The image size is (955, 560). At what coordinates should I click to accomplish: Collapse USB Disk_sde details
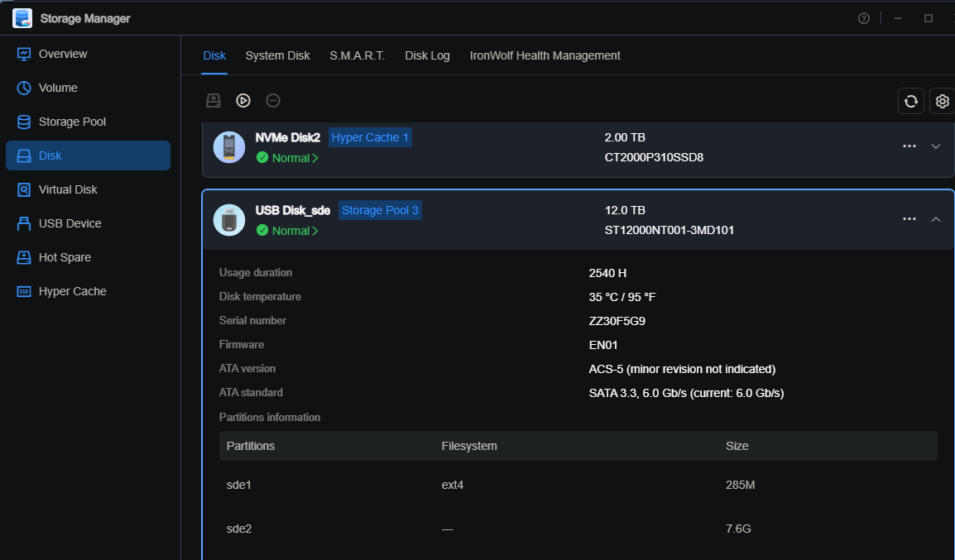click(x=936, y=219)
